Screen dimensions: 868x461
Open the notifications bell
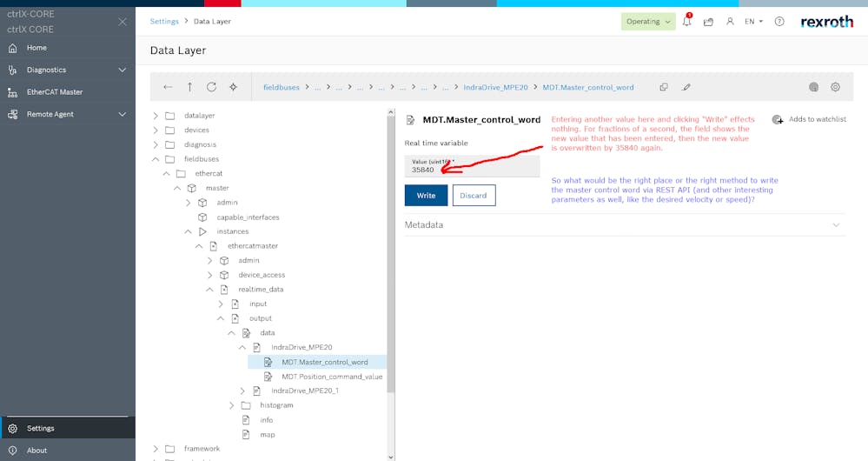pos(686,22)
